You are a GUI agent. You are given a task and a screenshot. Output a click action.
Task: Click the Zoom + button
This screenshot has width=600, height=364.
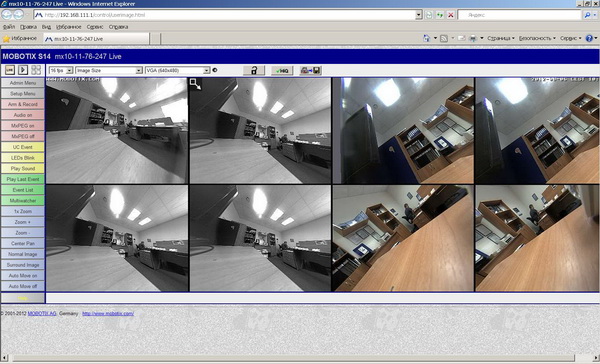(x=23, y=222)
